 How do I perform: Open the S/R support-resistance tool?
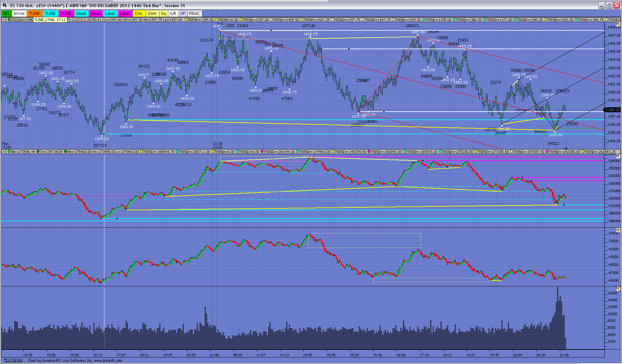pyautogui.click(x=173, y=13)
